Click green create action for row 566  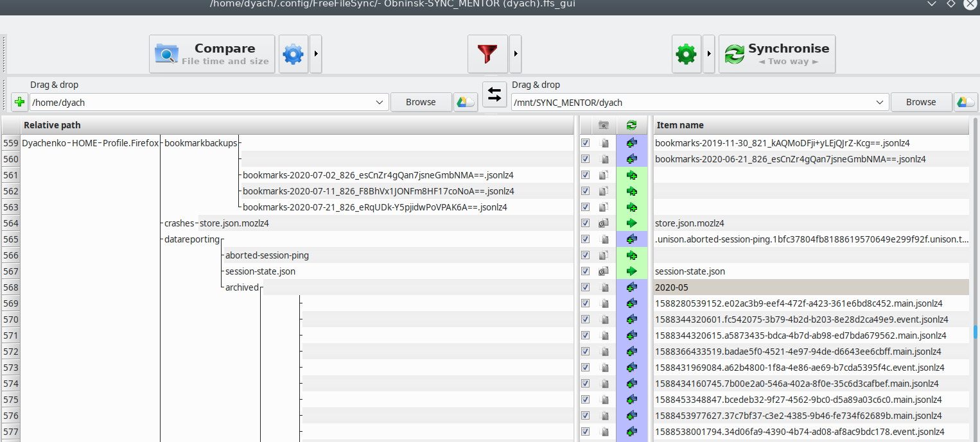[631, 255]
